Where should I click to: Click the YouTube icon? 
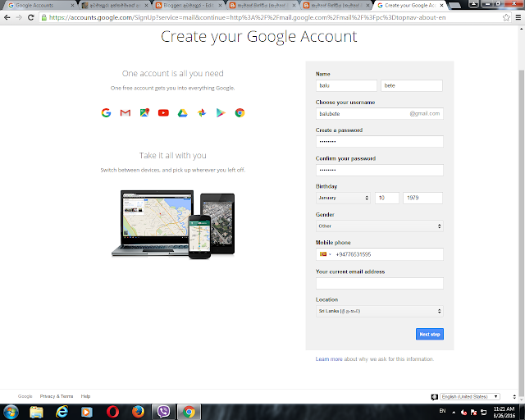(x=163, y=113)
